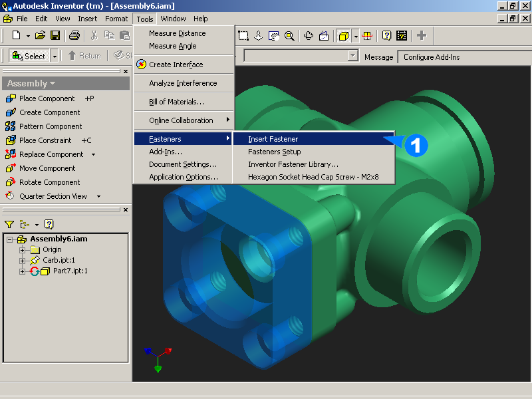Open Application Options

184,177
